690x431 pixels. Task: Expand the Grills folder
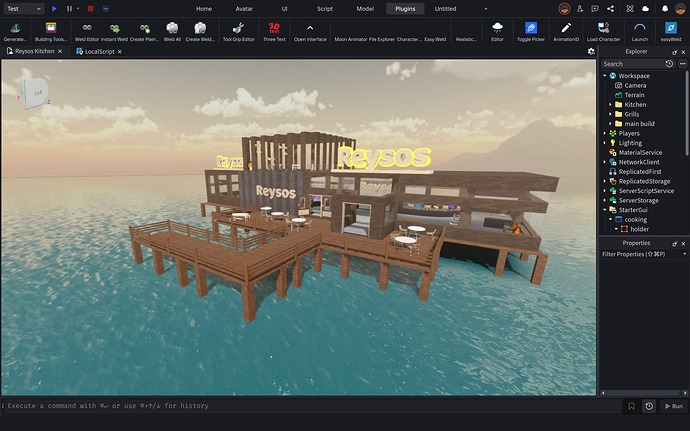[610, 114]
